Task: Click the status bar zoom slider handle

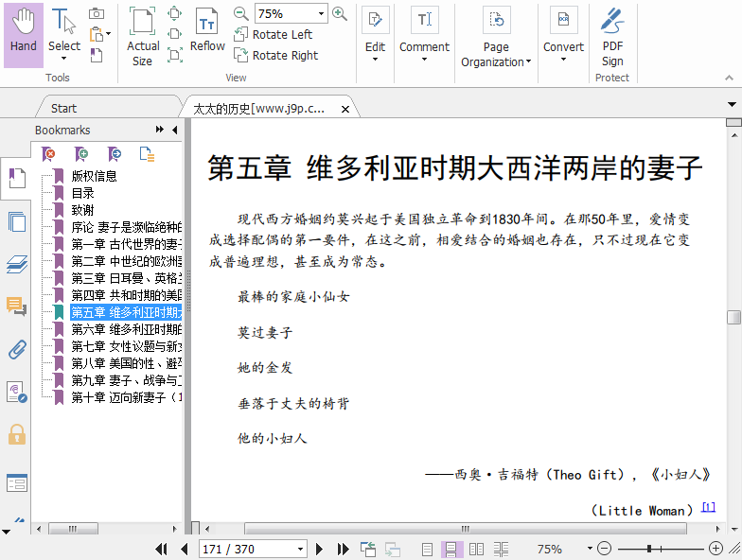Action: click(649, 549)
